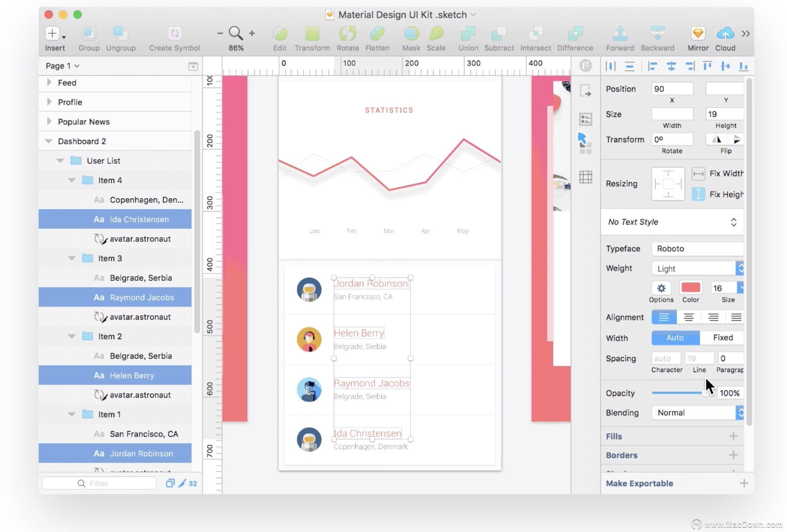
Task: Select the Jordan Robinson text layer
Action: (x=115, y=453)
